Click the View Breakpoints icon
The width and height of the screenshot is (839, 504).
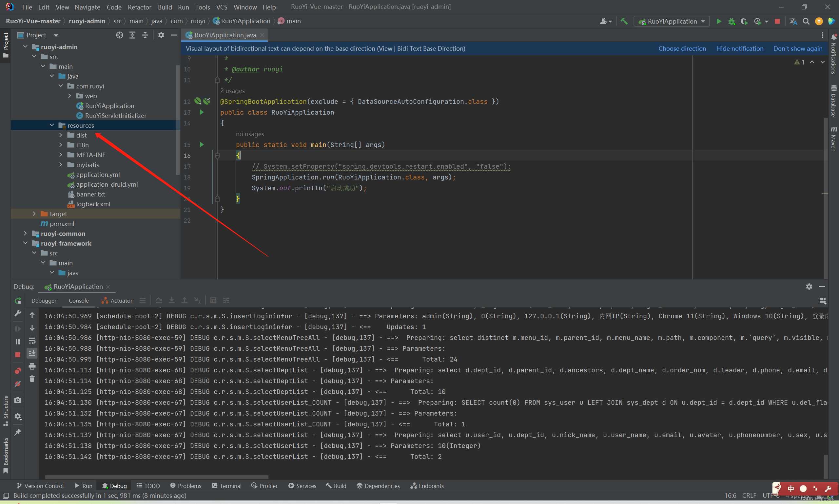click(x=18, y=370)
